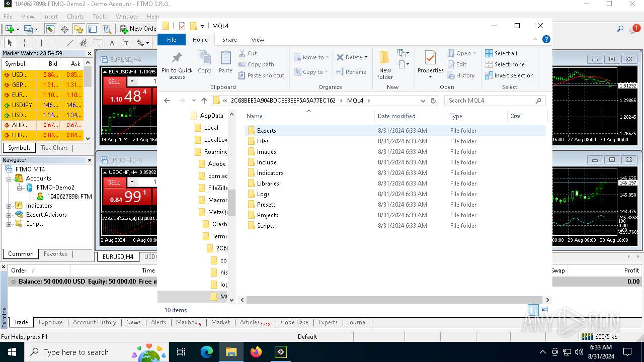The image size is (644, 362).
Task: Toggle the Strategy Tester toolbar button
Action: click(x=107, y=29)
